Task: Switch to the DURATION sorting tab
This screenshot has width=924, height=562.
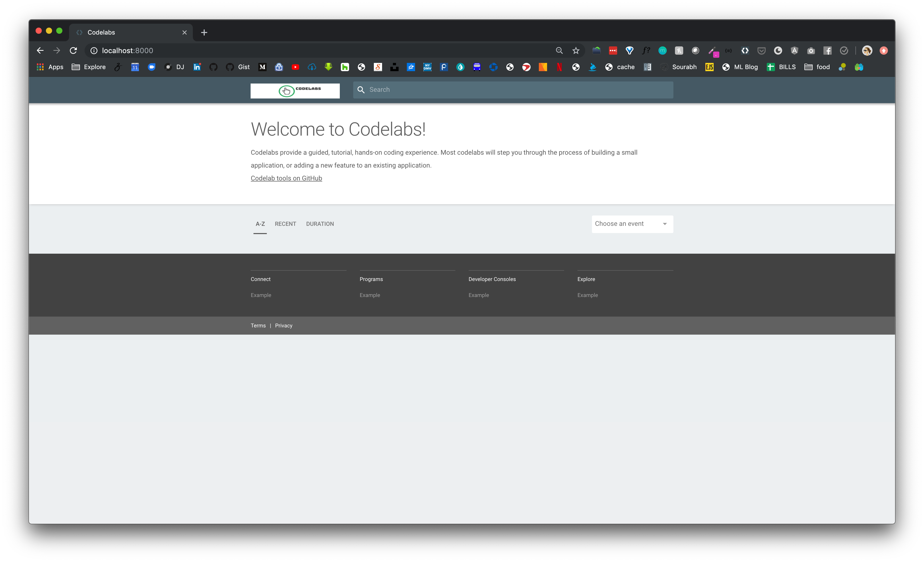Action: tap(319, 224)
